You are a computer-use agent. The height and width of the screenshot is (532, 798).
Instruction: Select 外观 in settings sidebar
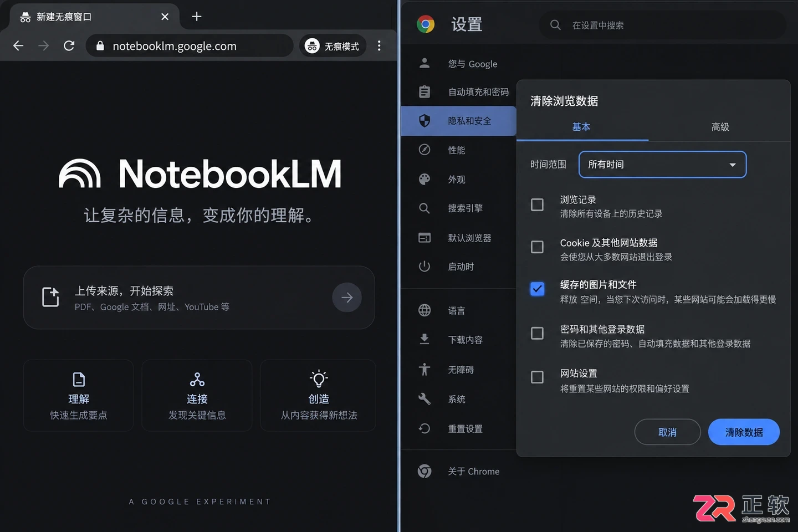(459, 180)
